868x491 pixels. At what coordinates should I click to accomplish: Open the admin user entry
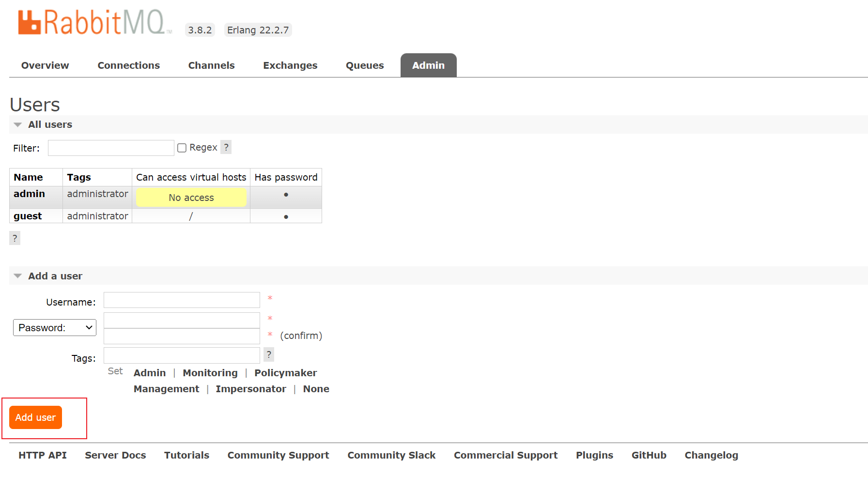29,194
